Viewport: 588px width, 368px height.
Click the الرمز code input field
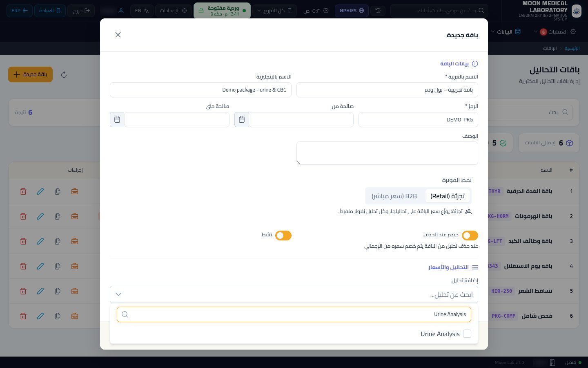[418, 120]
